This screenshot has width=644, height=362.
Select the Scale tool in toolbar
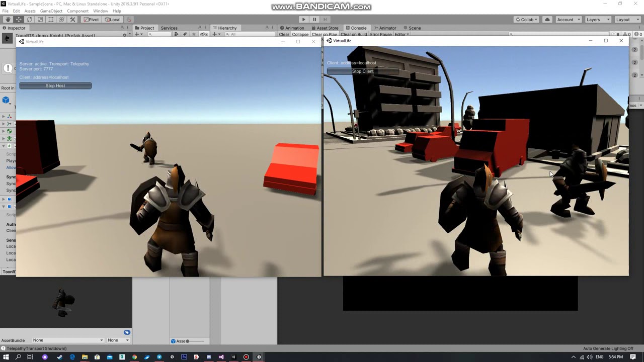[40, 20]
